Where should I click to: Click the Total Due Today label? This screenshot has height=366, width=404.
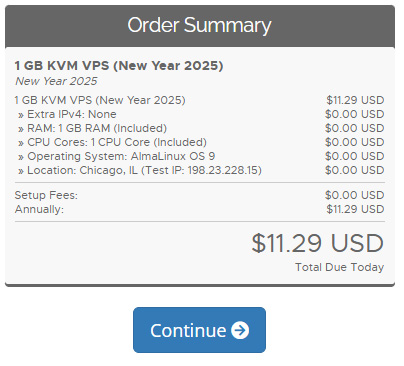[x=339, y=267]
